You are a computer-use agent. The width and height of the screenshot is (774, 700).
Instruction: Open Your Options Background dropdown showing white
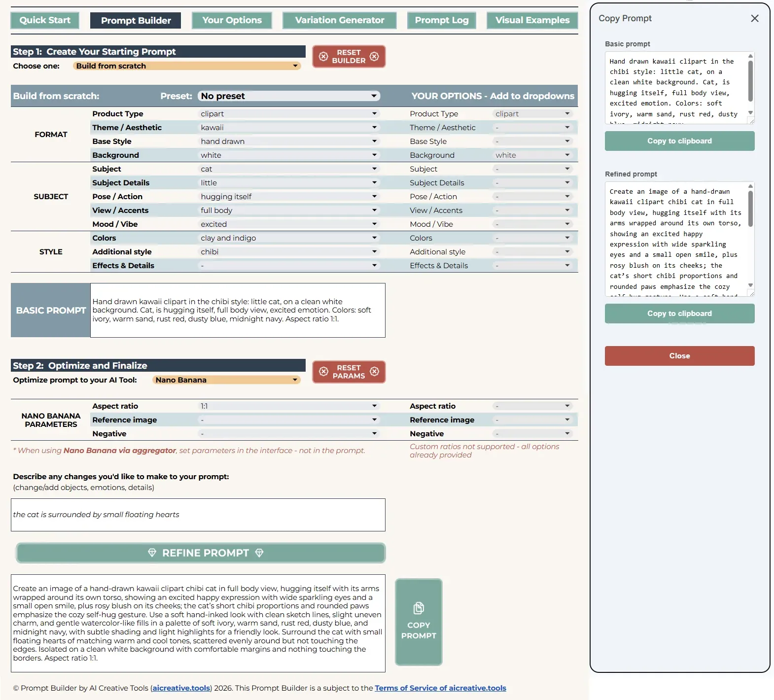coord(533,155)
